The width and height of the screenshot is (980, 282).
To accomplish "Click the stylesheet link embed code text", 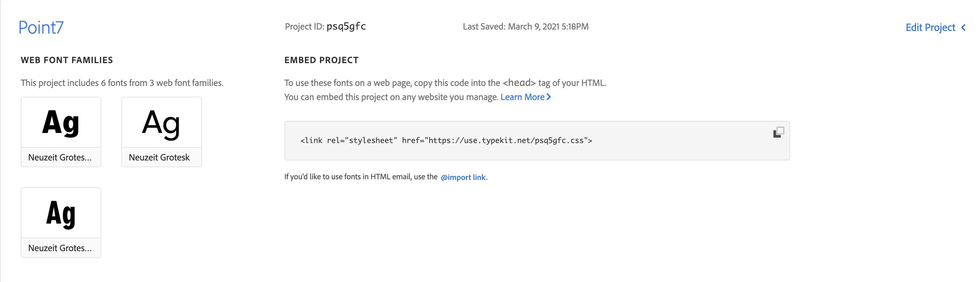I will tap(446, 140).
